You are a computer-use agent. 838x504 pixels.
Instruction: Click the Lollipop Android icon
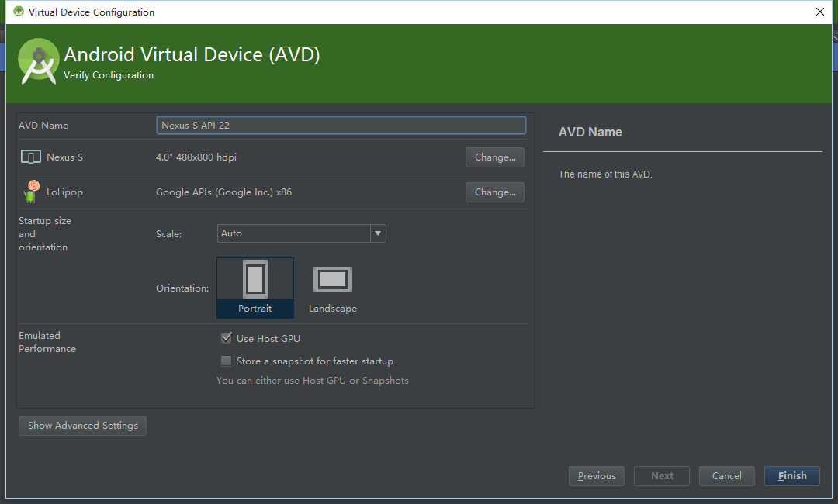point(31,192)
